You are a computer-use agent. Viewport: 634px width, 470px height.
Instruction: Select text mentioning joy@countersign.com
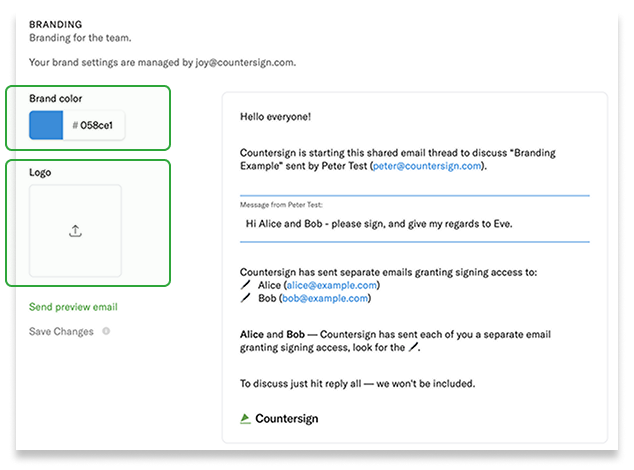pos(162,63)
